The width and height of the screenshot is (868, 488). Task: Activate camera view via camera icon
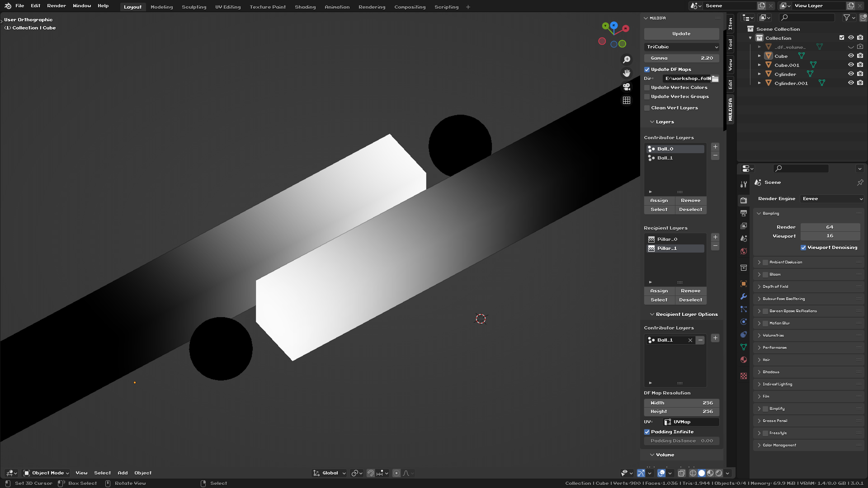627,87
